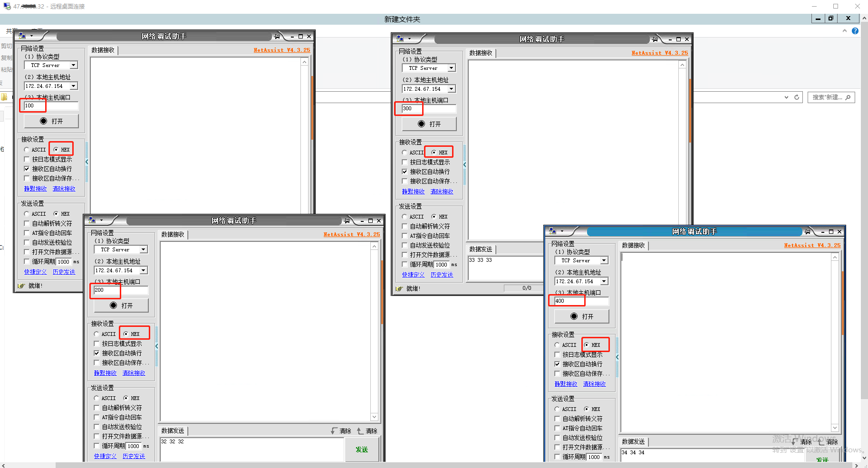The image size is (868, 468).
Task: Click the receive area scrollbar down arrow in the port 200 window
Action: coord(375,417)
